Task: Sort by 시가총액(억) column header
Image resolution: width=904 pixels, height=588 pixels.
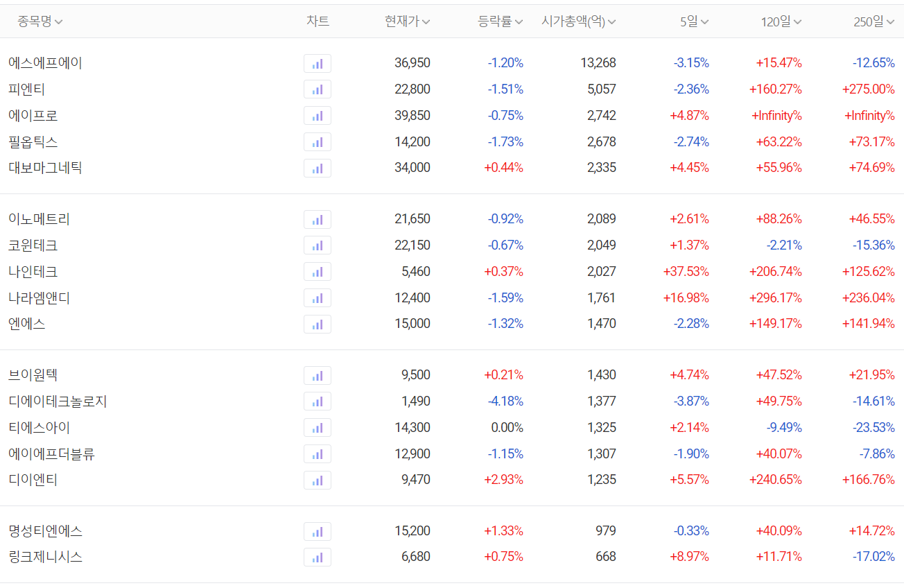Action: [x=579, y=21]
